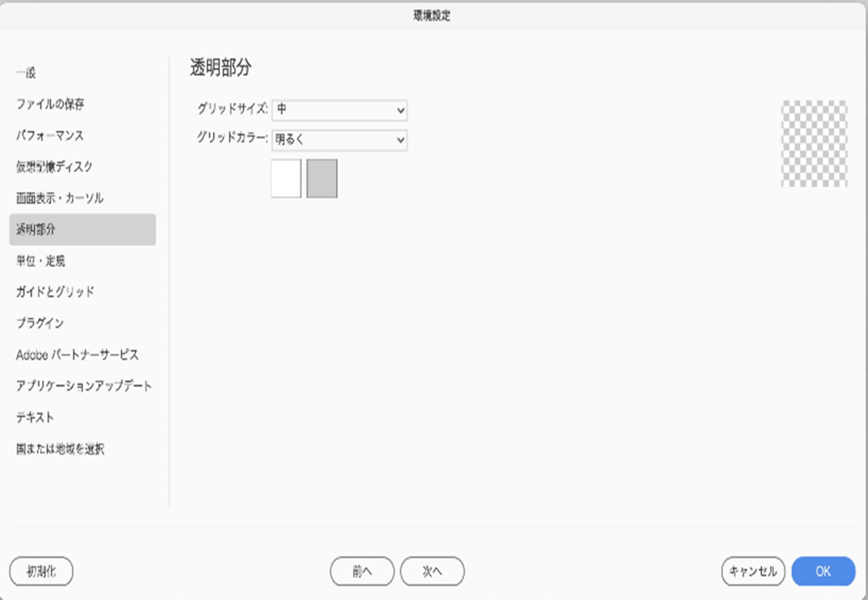Open the グリッドカラー dropdown
868x600 pixels.
click(340, 140)
